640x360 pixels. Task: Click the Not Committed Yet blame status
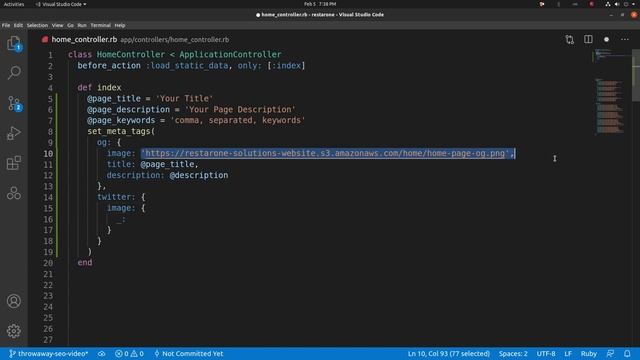pyautogui.click(x=189, y=354)
